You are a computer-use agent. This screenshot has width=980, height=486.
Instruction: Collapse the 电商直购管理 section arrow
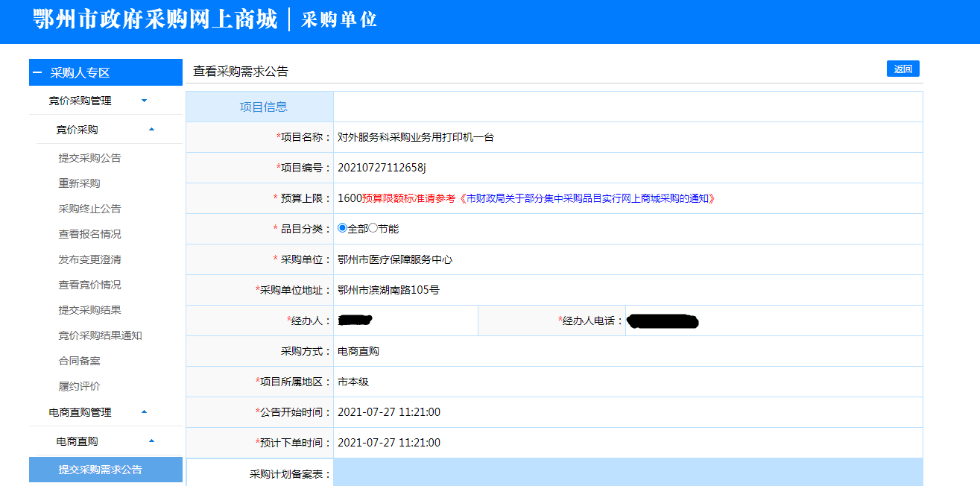(144, 412)
